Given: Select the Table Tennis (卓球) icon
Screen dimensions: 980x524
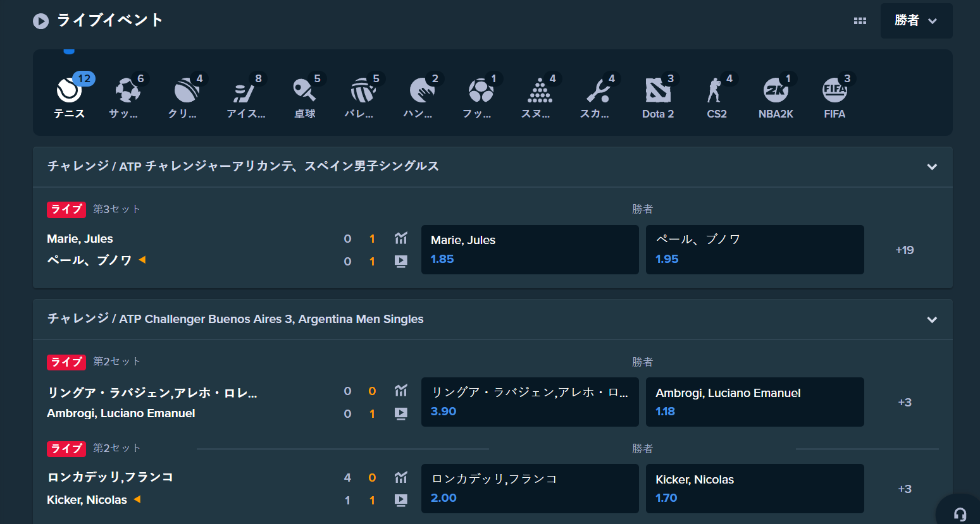Looking at the screenshot, I should click(304, 95).
